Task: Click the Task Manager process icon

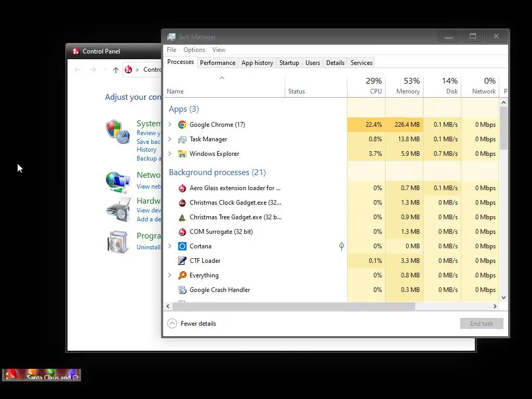Action: pyautogui.click(x=182, y=139)
